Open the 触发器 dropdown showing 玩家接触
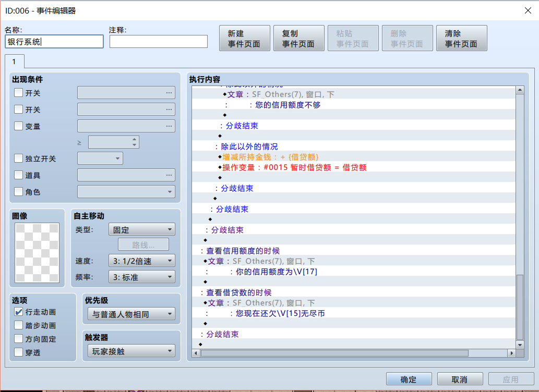 tap(131, 351)
